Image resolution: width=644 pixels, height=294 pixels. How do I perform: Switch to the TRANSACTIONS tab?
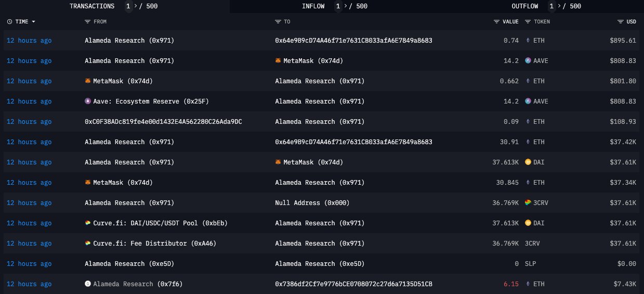[x=92, y=6]
